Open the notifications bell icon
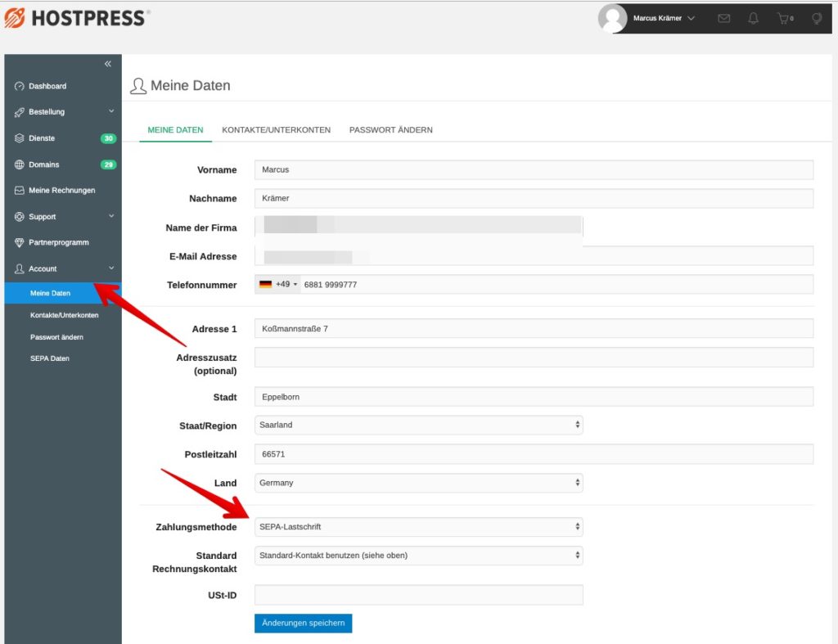 coord(753,19)
